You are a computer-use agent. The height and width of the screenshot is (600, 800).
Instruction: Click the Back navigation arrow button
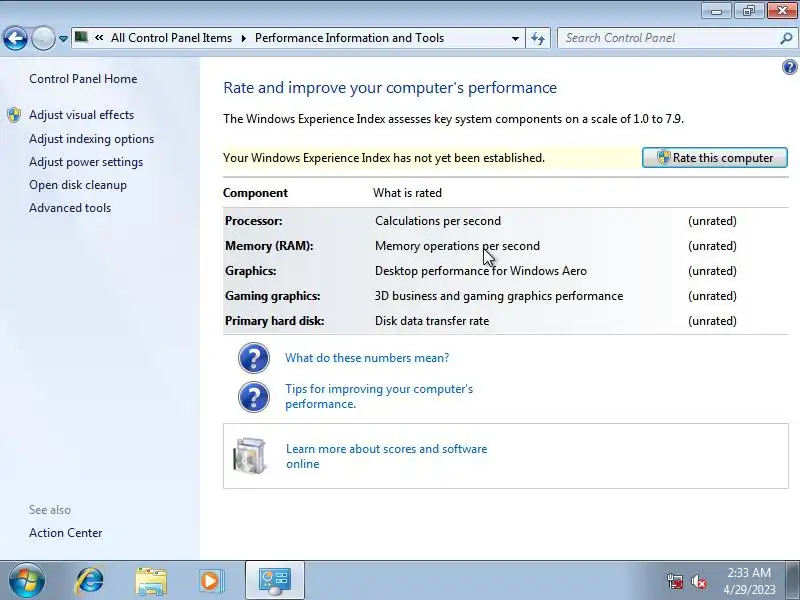tap(15, 38)
